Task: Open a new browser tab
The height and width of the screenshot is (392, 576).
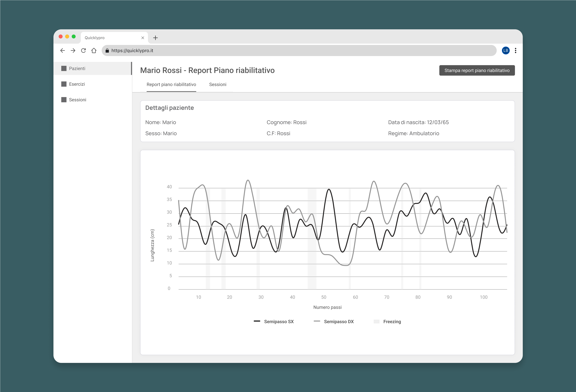Action: (x=155, y=38)
